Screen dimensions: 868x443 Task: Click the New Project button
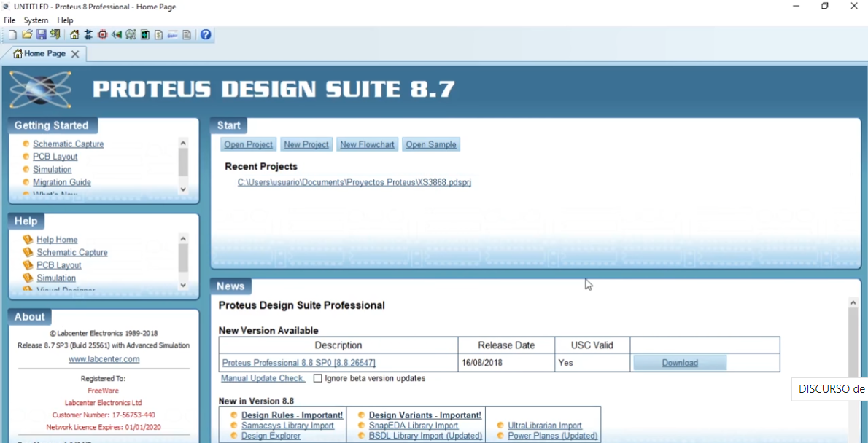pyautogui.click(x=306, y=144)
